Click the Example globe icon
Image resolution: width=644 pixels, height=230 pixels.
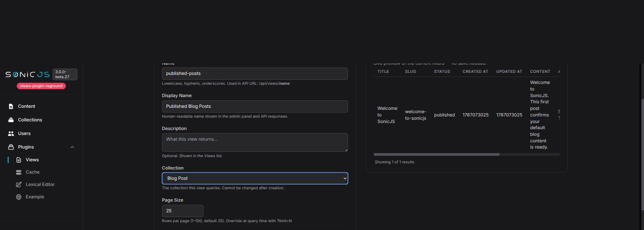tap(18, 197)
